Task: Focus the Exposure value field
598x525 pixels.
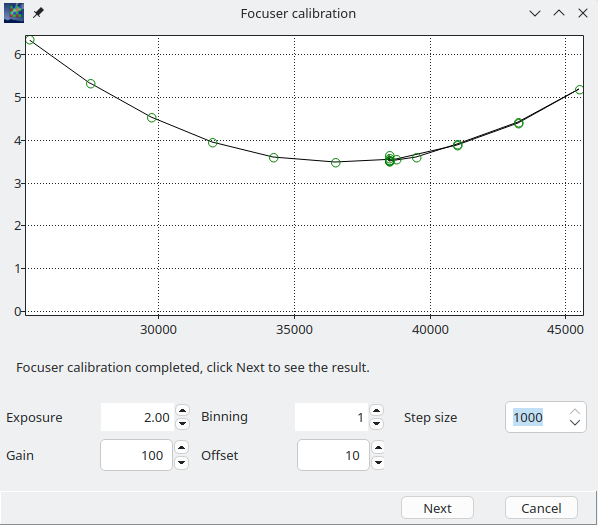Action: pyautogui.click(x=137, y=417)
